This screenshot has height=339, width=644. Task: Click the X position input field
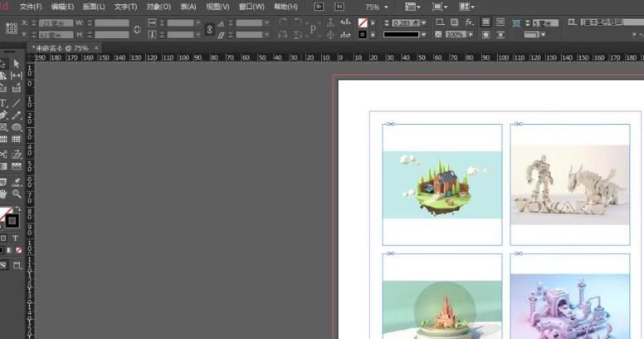click(x=56, y=23)
